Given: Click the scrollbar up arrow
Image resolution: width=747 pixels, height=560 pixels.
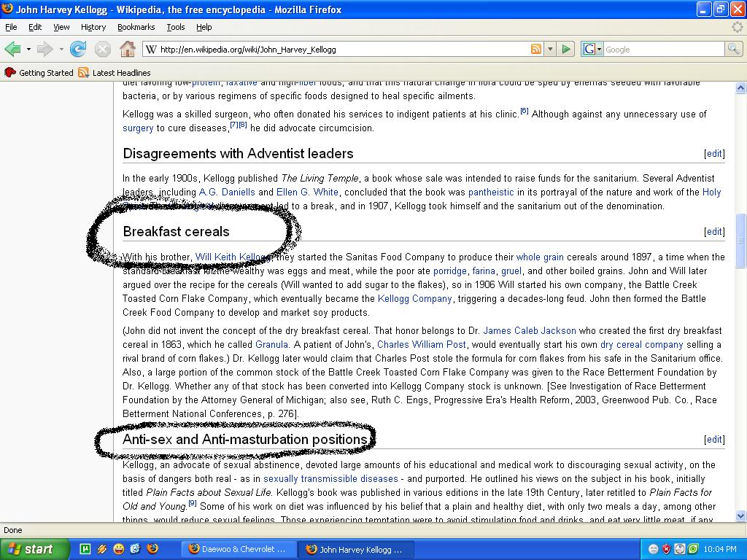Looking at the screenshot, I should [x=740, y=87].
